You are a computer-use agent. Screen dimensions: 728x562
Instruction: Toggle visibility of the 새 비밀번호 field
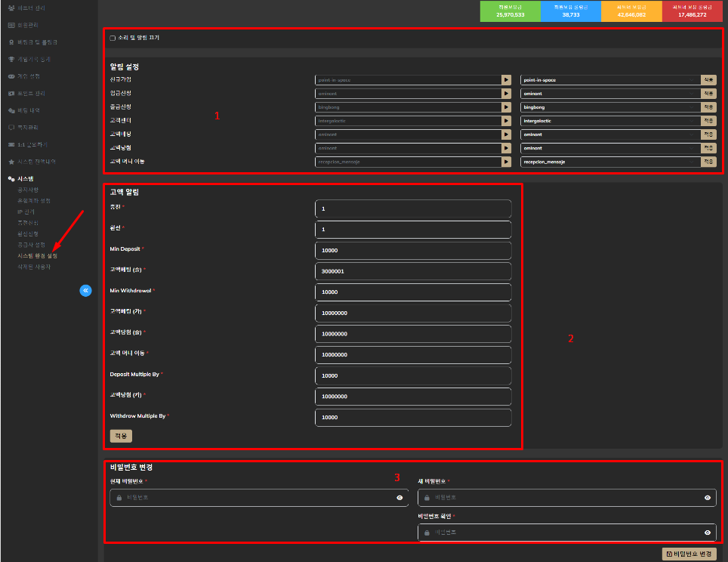[708, 498]
